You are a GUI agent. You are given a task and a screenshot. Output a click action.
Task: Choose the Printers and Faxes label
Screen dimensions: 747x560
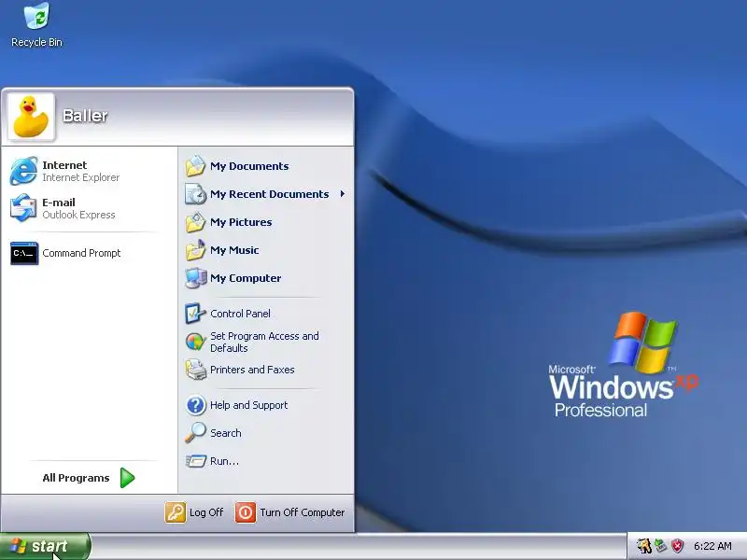tap(252, 370)
